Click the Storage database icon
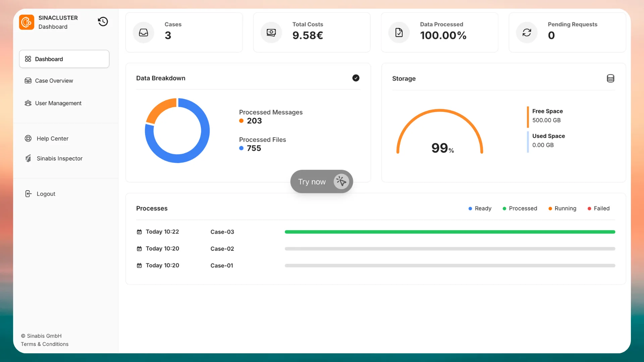The image size is (644, 362). [x=610, y=78]
